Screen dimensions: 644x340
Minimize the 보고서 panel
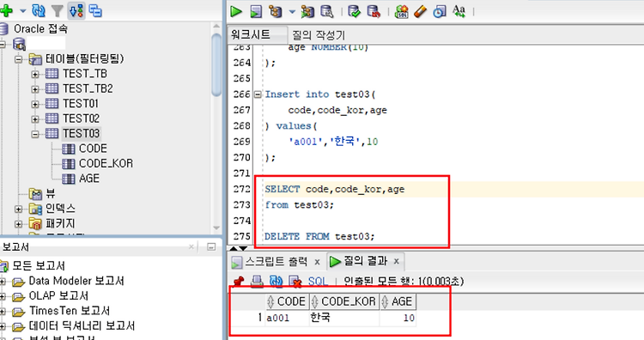[211, 246]
